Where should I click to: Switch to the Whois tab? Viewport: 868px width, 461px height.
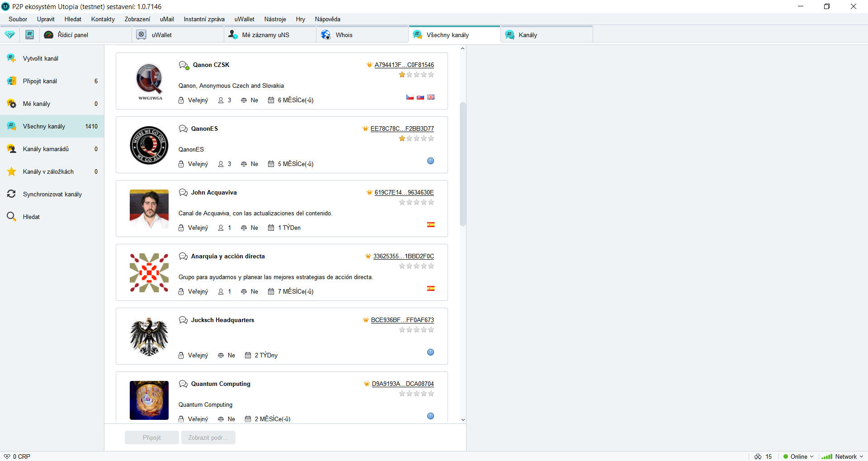click(x=344, y=35)
